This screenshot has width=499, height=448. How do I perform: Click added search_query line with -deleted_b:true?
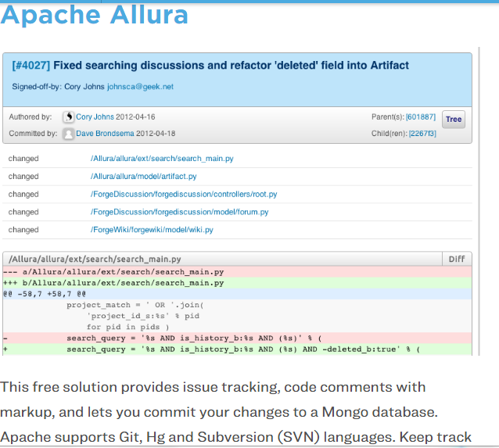237,349
